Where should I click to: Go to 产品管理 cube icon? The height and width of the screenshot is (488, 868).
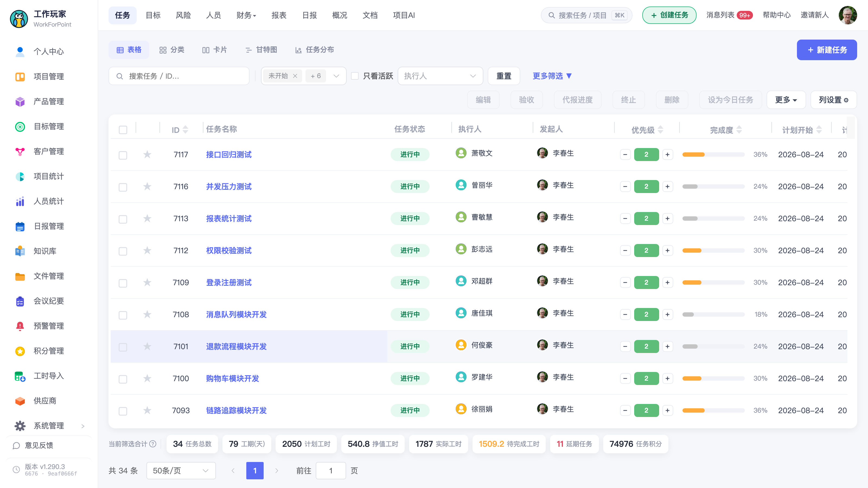[20, 101]
